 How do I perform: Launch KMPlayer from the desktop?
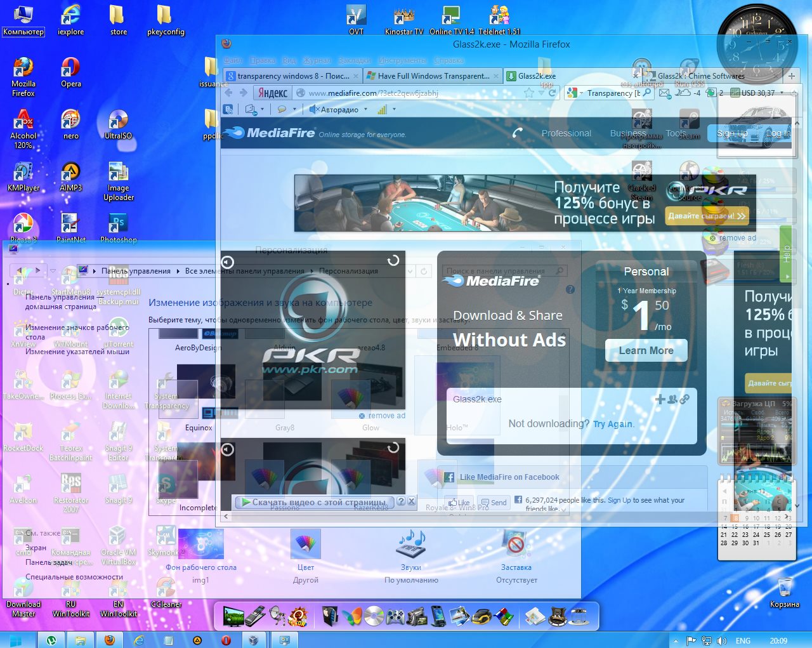click(23, 176)
